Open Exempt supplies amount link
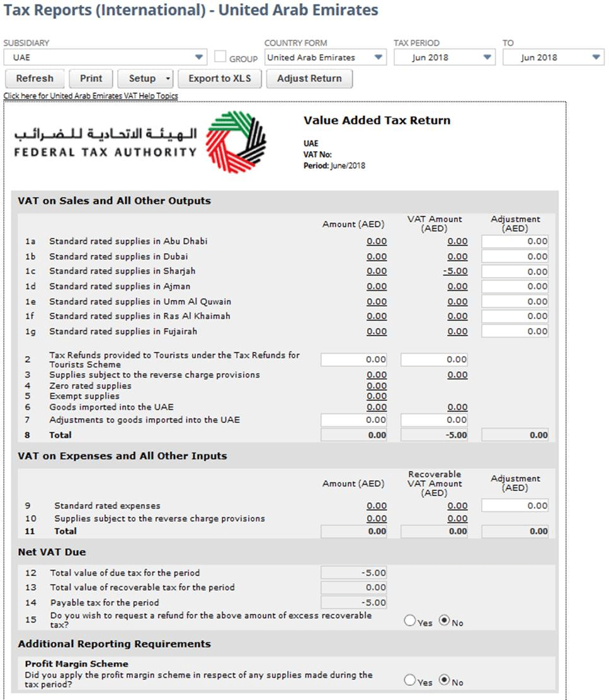This screenshot has height=700, width=609. (377, 397)
